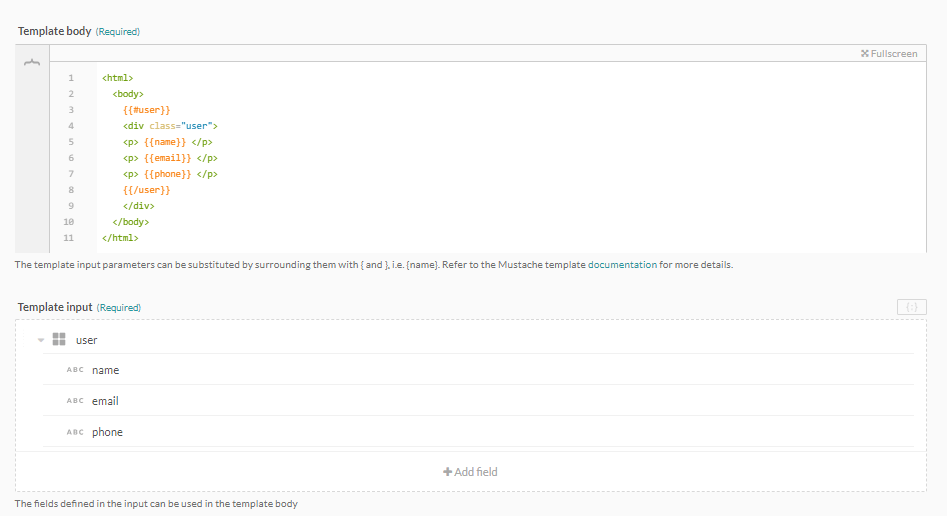Click the ABC type icon beside email
The image size is (947, 516).
[75, 401]
